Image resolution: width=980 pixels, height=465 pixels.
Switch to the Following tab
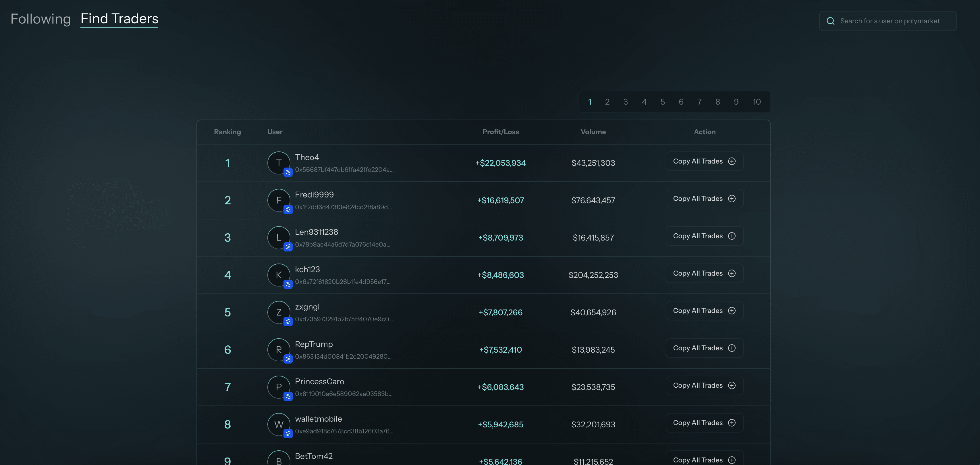40,19
